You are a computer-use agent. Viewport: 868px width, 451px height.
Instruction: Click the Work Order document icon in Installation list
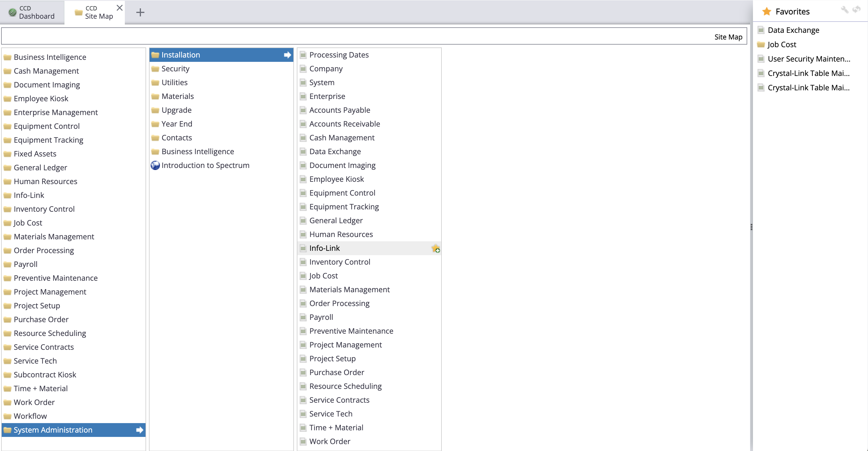[x=303, y=442]
